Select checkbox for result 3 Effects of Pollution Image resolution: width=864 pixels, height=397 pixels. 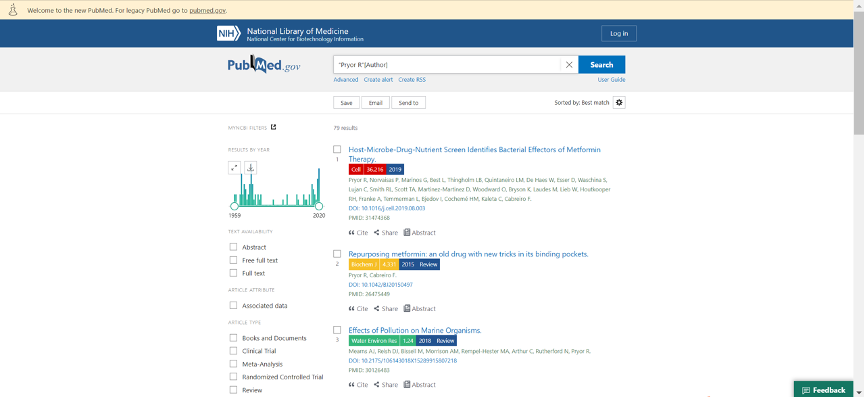[x=337, y=330]
